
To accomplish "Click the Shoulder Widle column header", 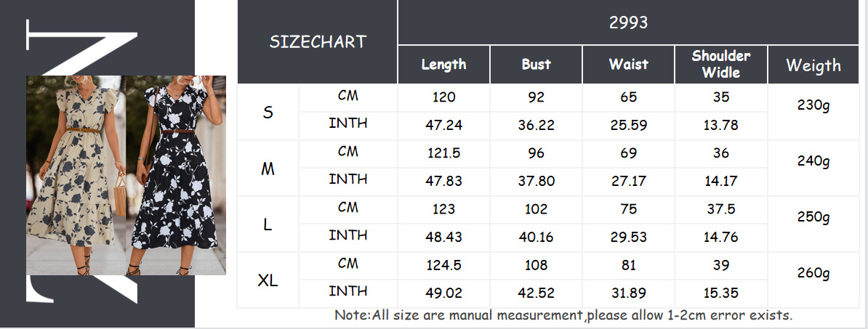I will point(721,65).
